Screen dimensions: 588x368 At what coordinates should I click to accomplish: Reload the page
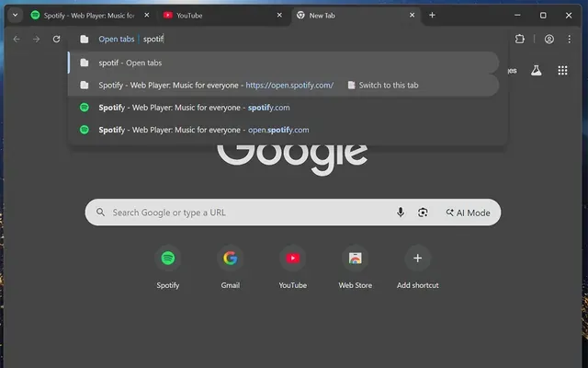[56, 39]
